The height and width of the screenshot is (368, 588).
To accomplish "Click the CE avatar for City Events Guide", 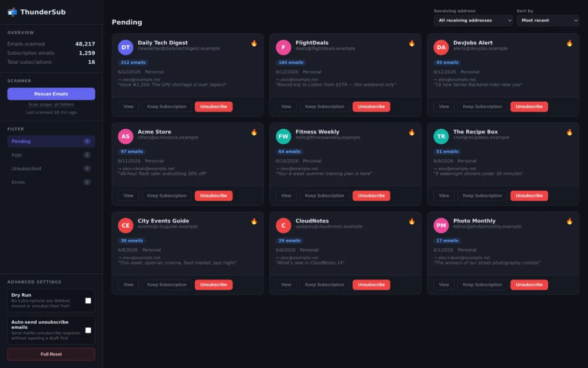I will click(126, 225).
